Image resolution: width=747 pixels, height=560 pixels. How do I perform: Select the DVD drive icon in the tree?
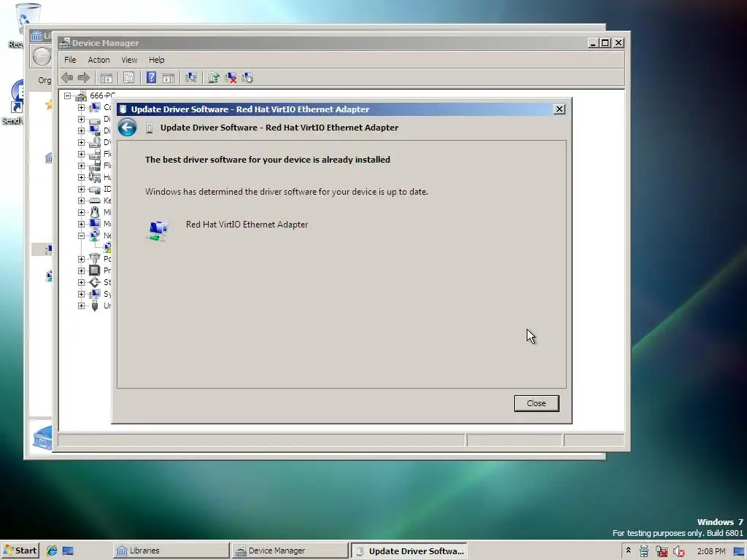pyautogui.click(x=95, y=142)
